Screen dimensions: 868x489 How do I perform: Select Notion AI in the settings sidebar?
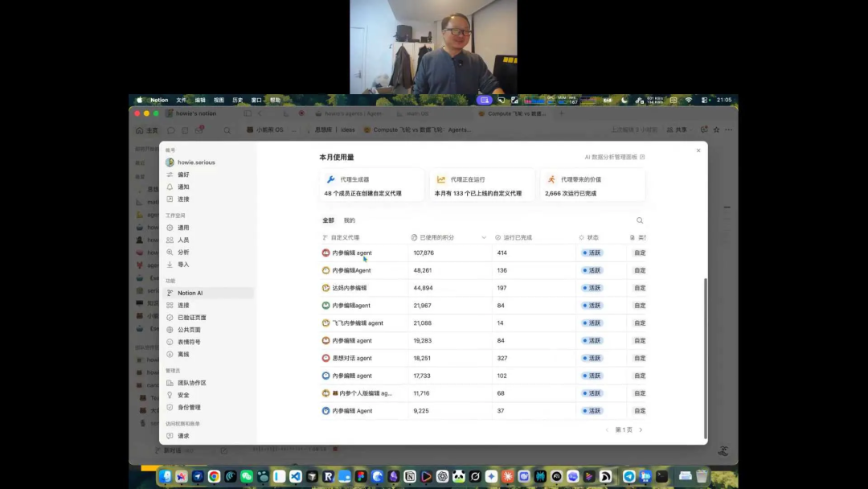(208, 293)
